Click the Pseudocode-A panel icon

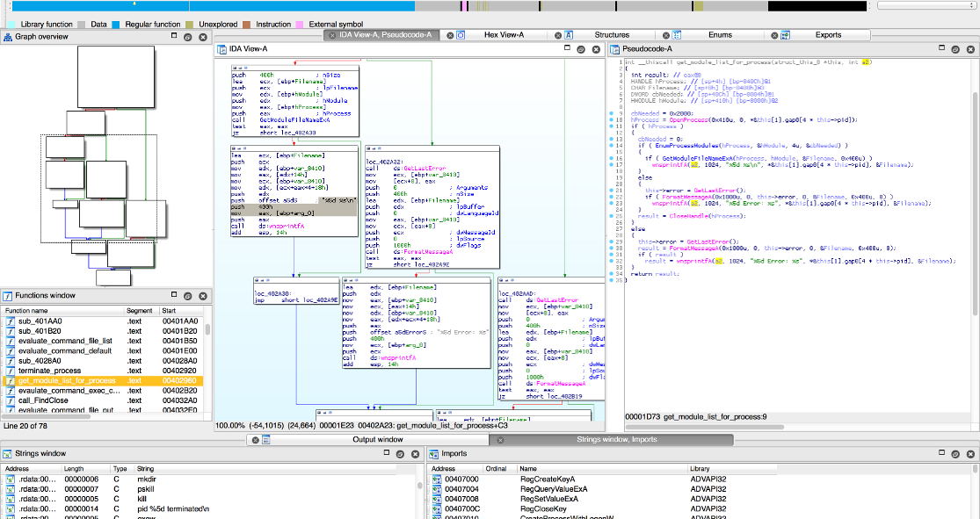614,48
